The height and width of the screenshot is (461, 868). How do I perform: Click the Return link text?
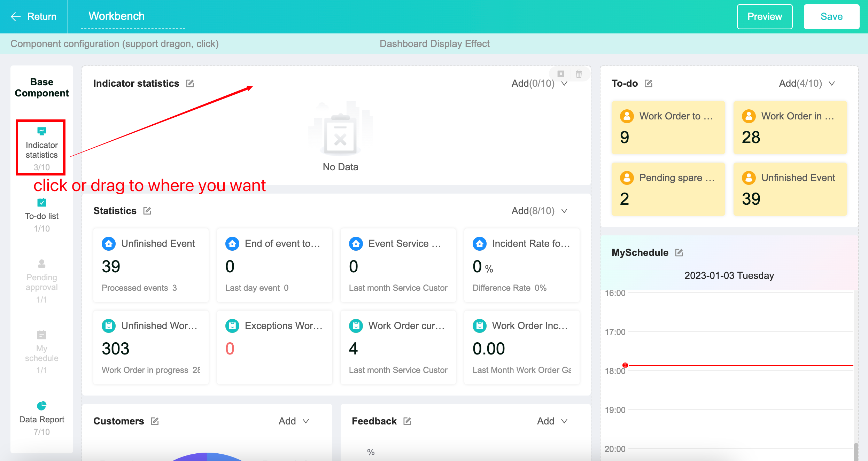[42, 16]
